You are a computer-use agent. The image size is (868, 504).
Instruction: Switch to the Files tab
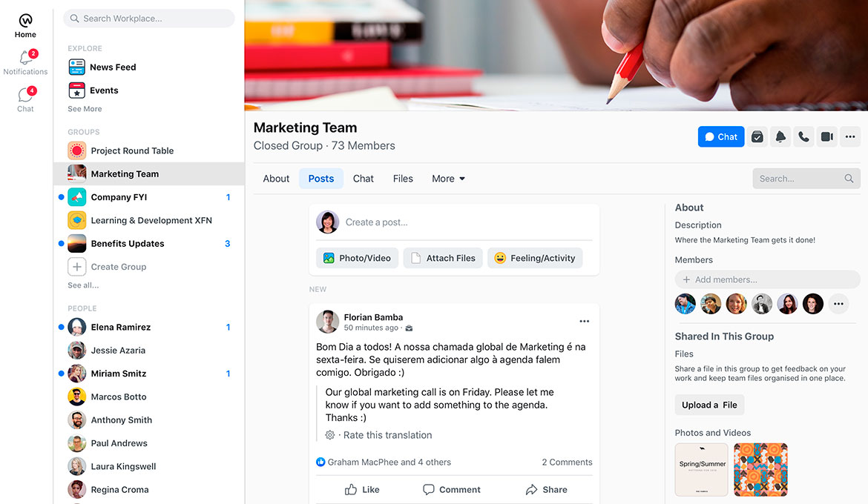pyautogui.click(x=403, y=179)
